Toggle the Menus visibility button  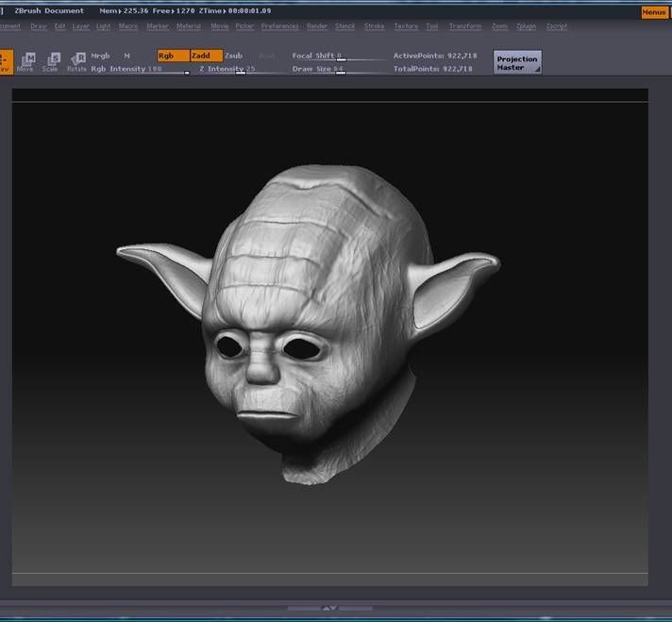(654, 12)
